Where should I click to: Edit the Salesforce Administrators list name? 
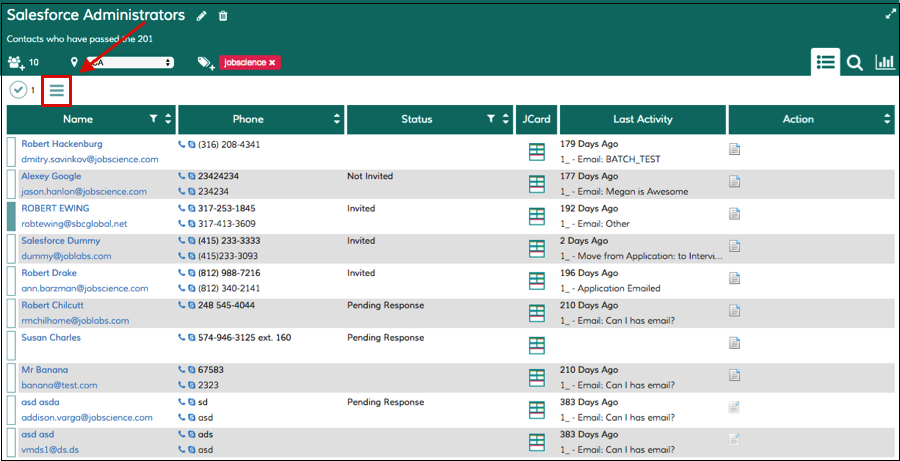[x=201, y=16]
